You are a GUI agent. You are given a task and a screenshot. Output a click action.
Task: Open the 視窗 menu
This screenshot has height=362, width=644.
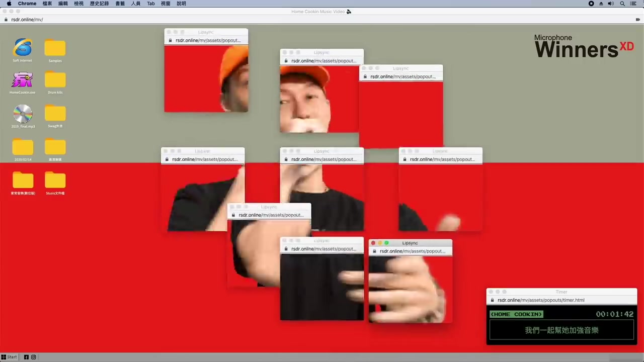tap(166, 4)
